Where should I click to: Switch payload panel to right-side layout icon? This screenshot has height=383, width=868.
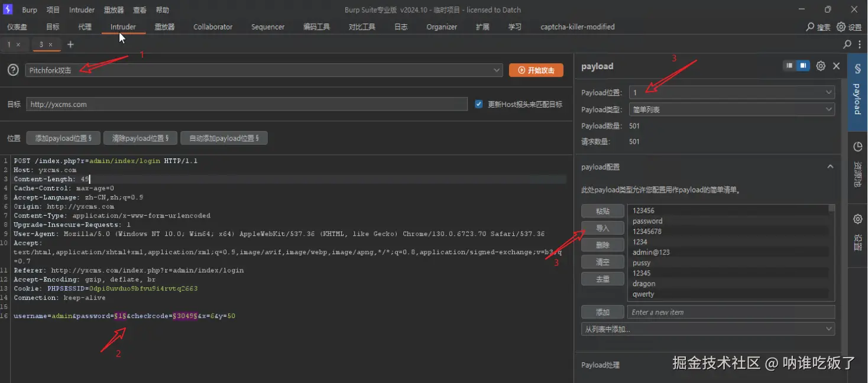pos(803,66)
